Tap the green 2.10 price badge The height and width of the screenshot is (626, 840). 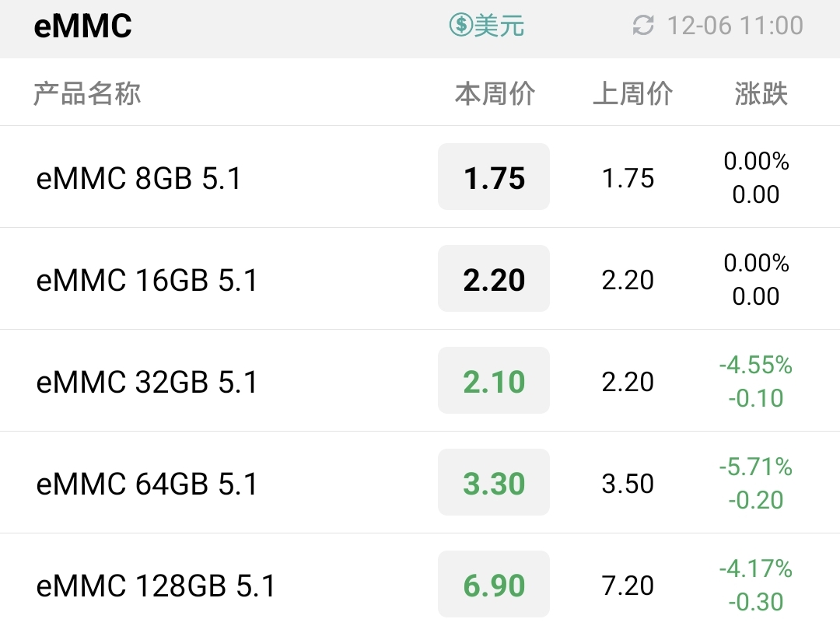494,380
